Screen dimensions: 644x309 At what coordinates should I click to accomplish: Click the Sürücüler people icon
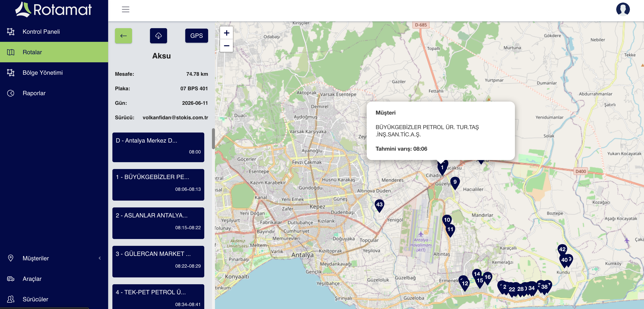[x=11, y=299]
